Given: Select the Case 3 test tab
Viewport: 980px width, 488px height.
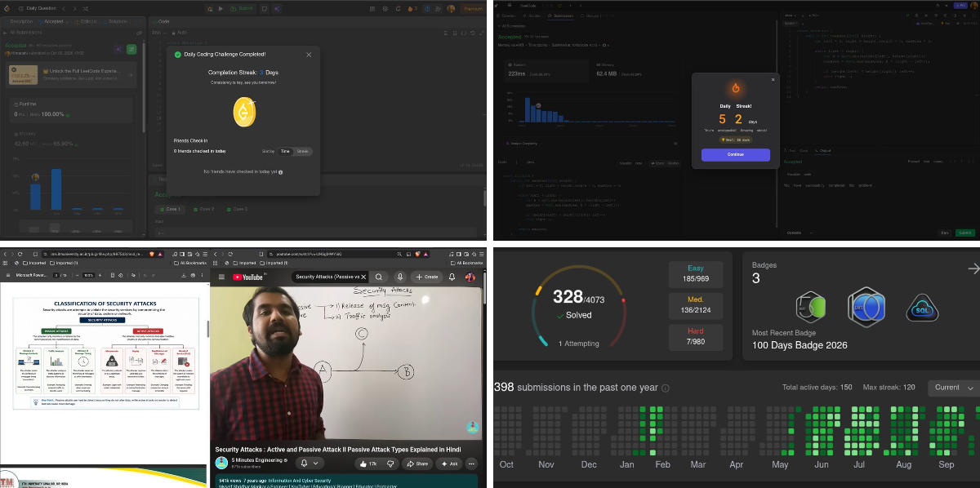Looking at the screenshot, I should tap(237, 209).
